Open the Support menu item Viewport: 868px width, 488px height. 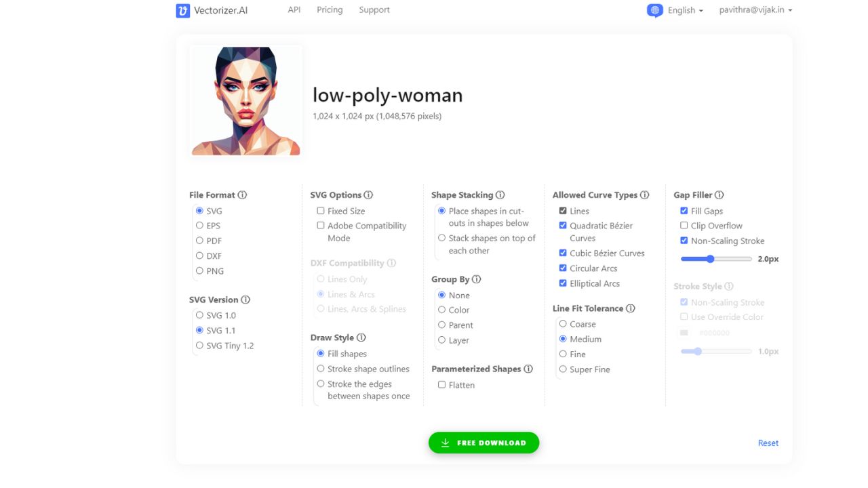[x=374, y=10]
